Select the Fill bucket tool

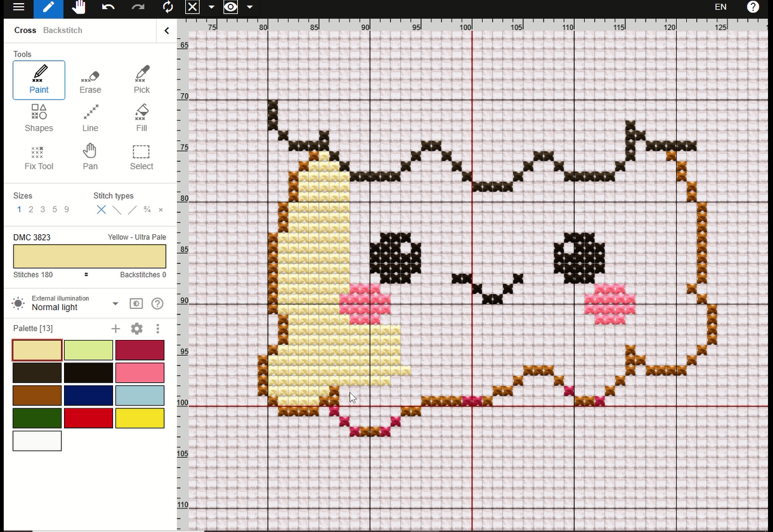pyautogui.click(x=142, y=118)
